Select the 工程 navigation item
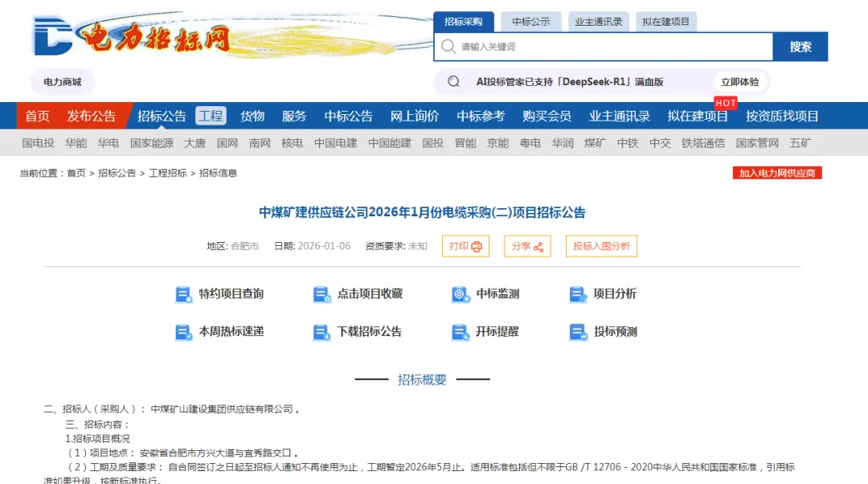Viewport: 868px width, 484px height. point(211,116)
